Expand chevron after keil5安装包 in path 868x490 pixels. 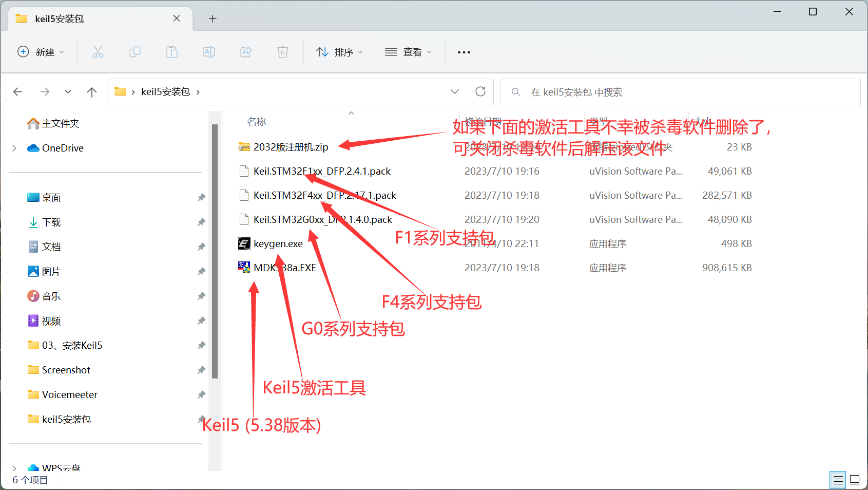pyautogui.click(x=198, y=92)
